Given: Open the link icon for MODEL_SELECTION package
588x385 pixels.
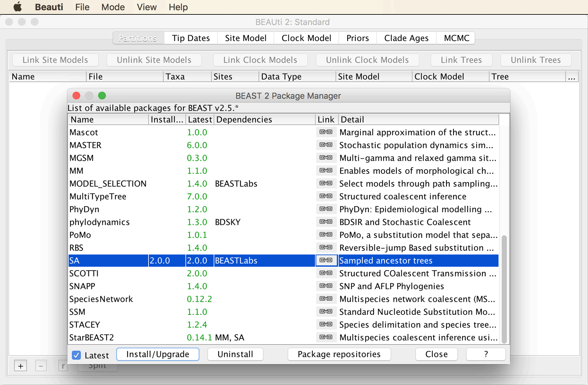Looking at the screenshot, I should [x=326, y=183].
